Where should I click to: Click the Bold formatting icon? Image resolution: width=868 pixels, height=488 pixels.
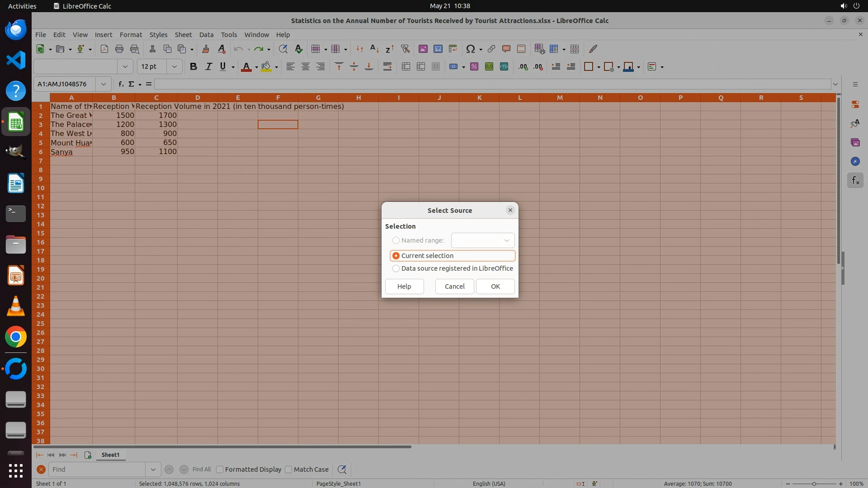pos(193,67)
